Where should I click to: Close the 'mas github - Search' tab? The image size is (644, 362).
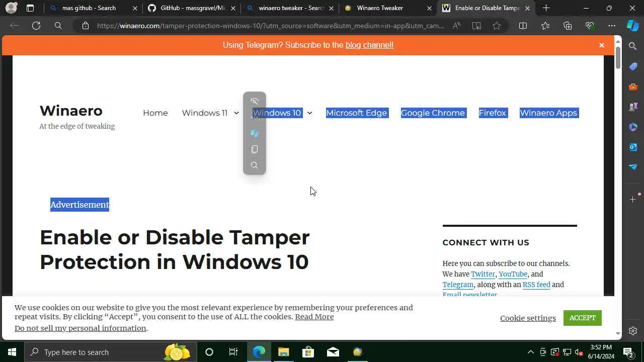(135, 8)
